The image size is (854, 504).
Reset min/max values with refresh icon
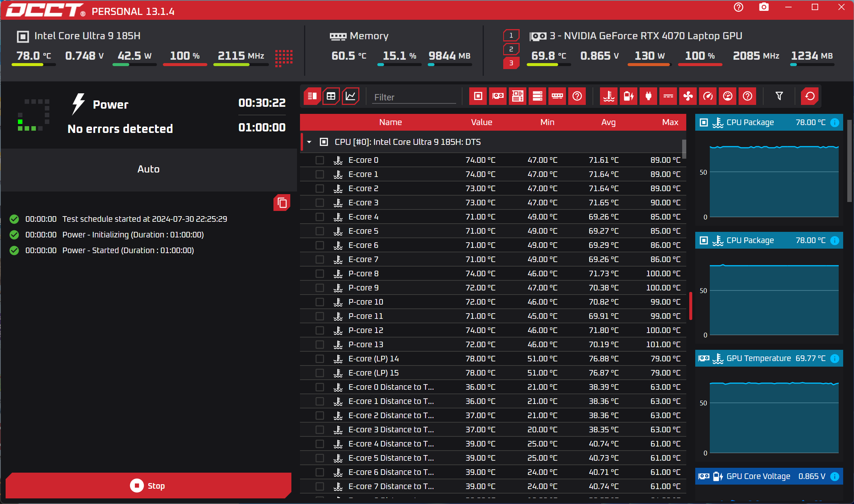810,96
